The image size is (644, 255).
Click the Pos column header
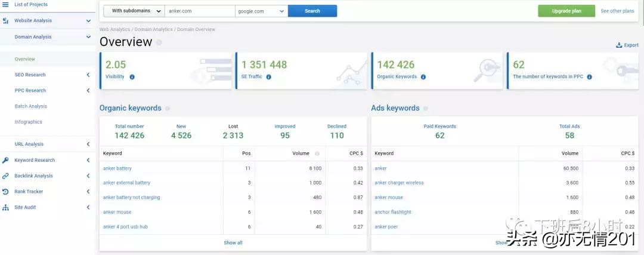(246, 153)
